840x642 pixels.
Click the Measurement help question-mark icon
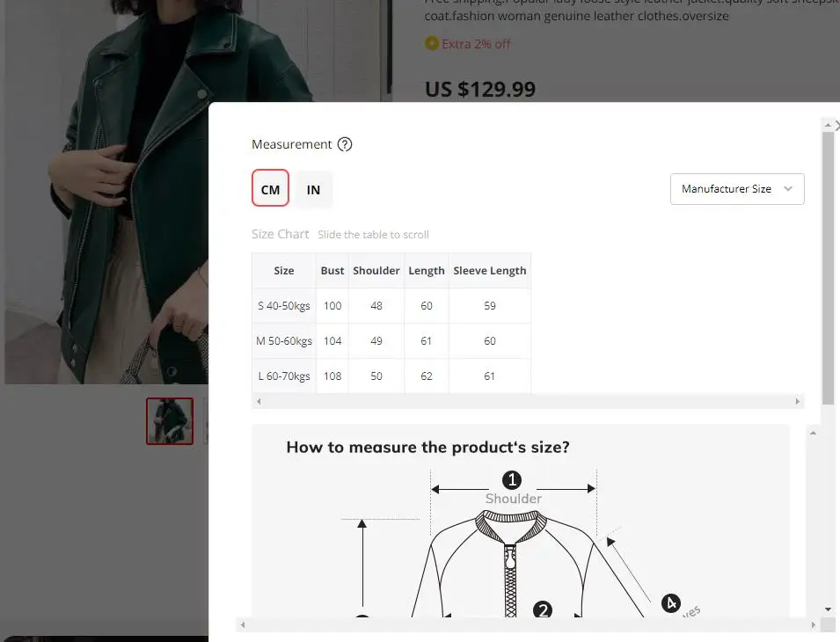pyautogui.click(x=345, y=144)
